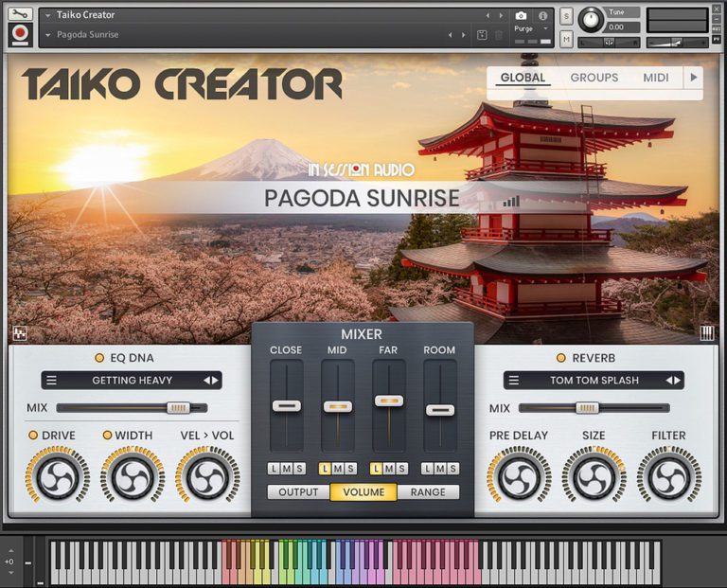Expand more tabs arrow next to MIDI
727x588 pixels.
click(x=694, y=78)
